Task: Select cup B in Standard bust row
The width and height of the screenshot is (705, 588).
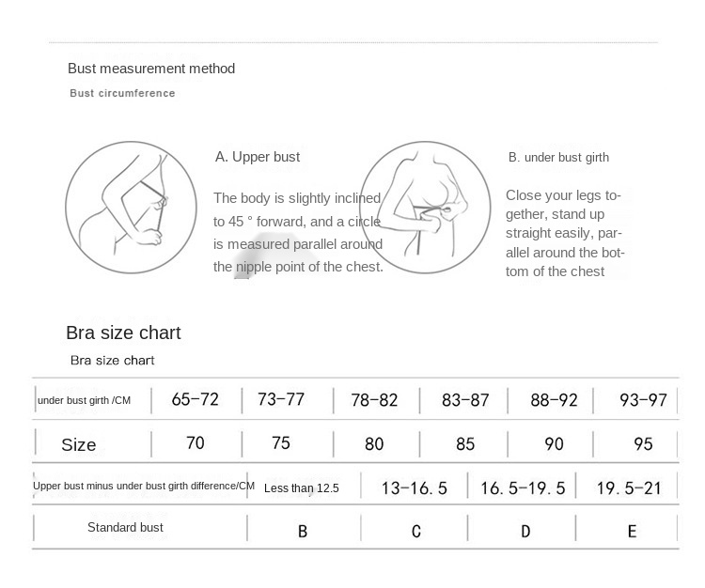Action: click(303, 532)
